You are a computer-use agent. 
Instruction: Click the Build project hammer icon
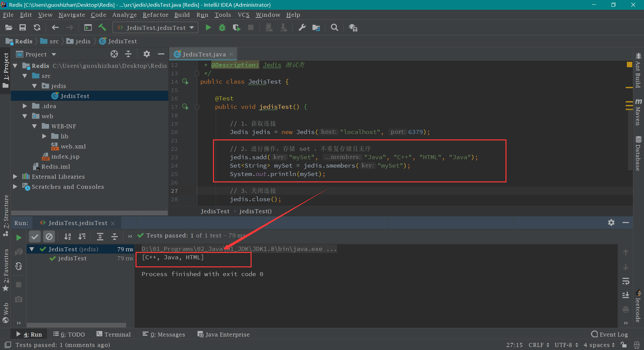[102, 28]
